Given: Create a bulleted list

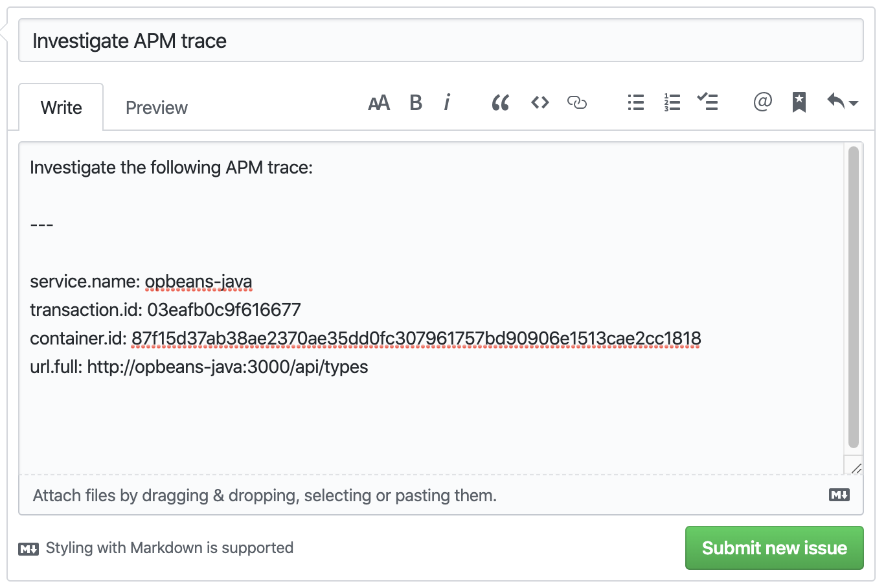Looking at the screenshot, I should tap(635, 102).
